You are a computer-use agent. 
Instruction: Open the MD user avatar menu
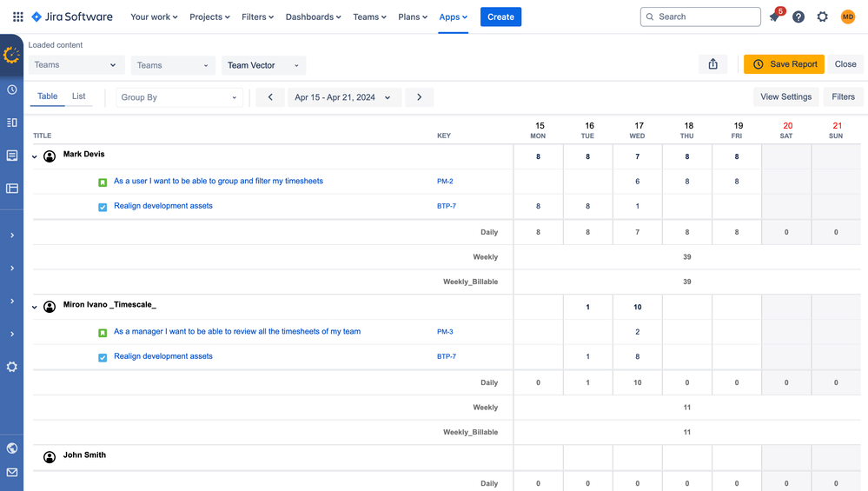(847, 17)
